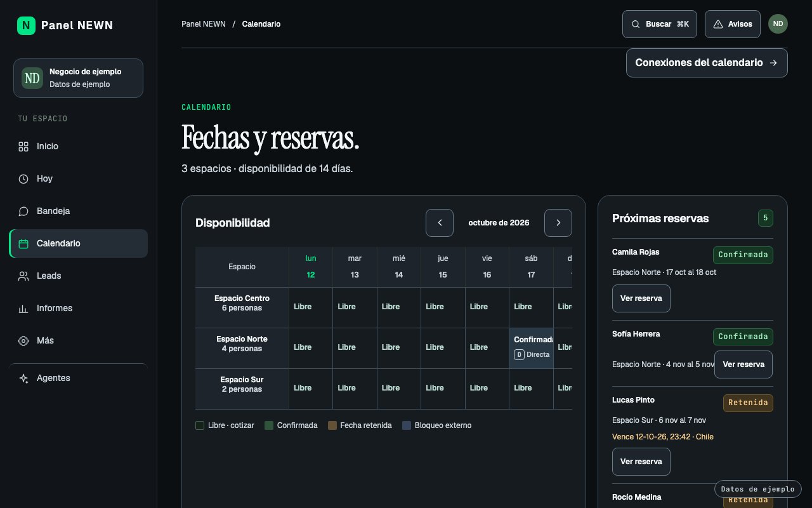Click the ND logo in business card
Screen dimensions: 812x508
tap(32, 78)
